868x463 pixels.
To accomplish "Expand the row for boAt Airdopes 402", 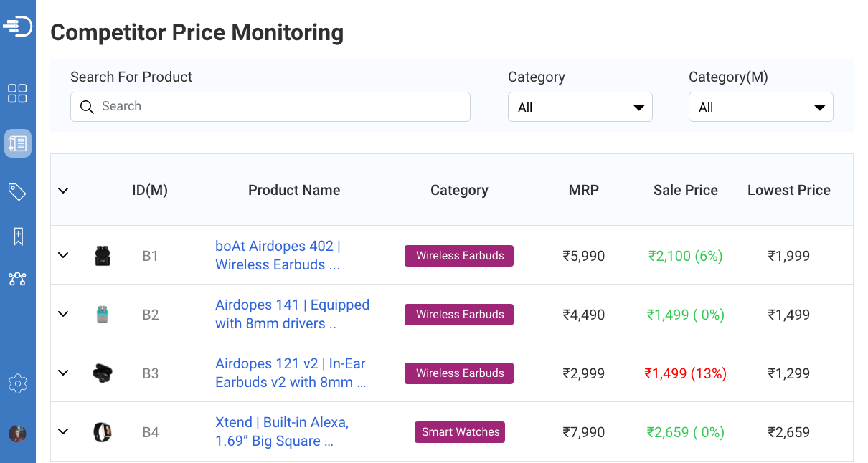I will (x=63, y=255).
